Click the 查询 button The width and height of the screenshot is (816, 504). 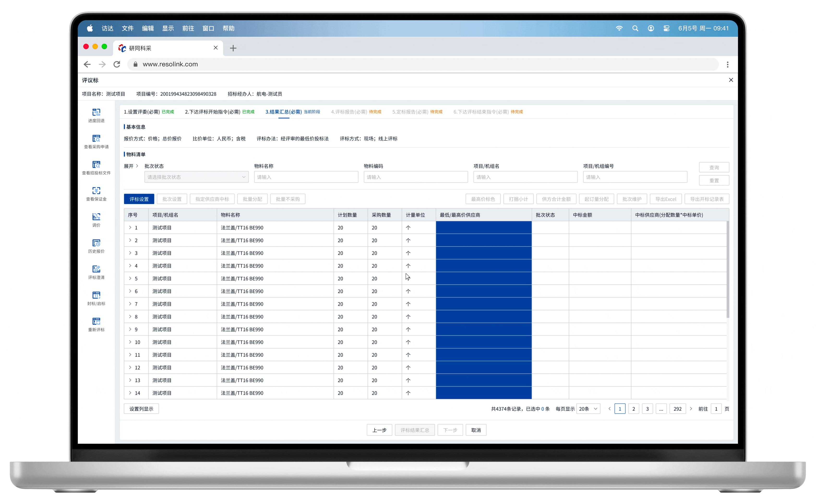point(714,167)
